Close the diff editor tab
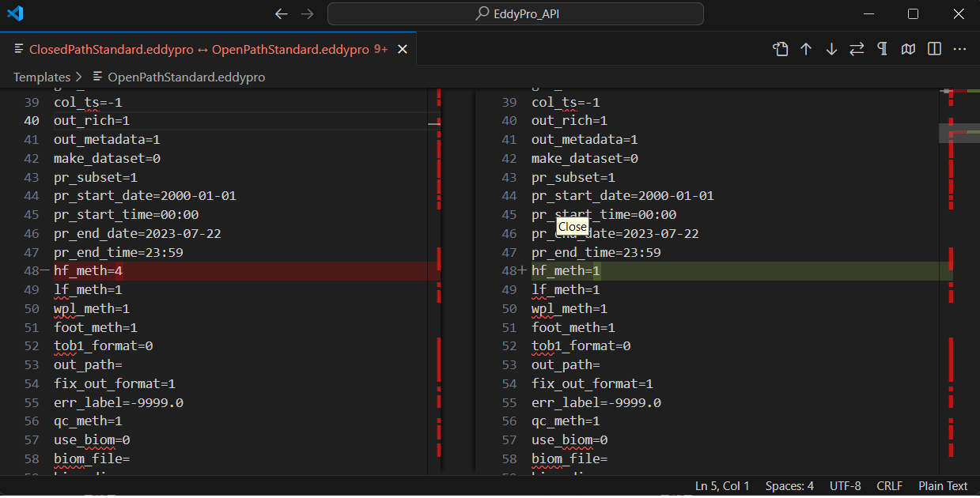This screenshot has height=498, width=980. pyautogui.click(x=402, y=49)
